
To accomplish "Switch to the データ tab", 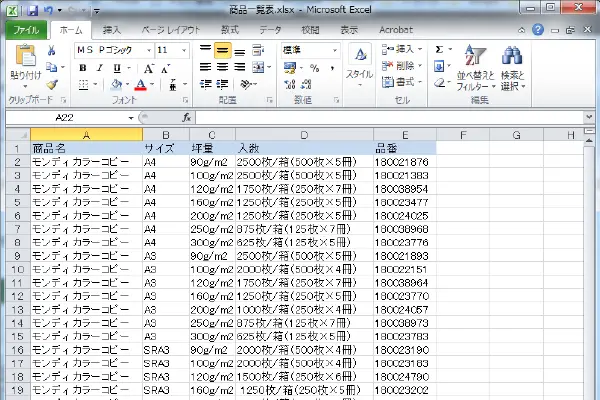I will [270, 30].
